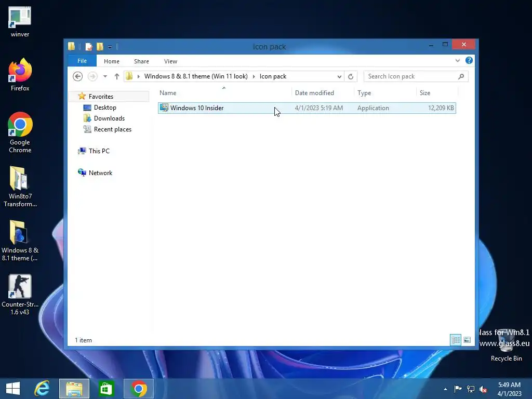The height and width of the screenshot is (399, 532).
Task: Go up one folder level
Action: coord(117,76)
